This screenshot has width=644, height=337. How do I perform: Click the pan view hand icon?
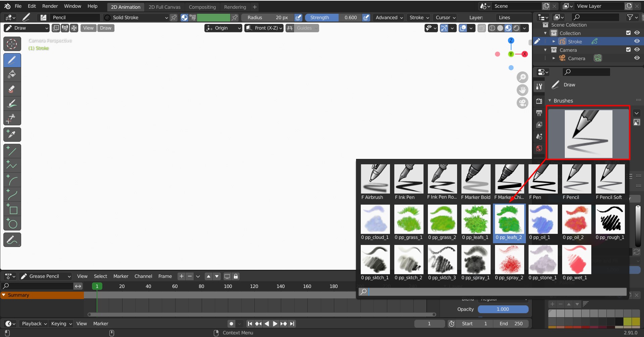pos(523,90)
